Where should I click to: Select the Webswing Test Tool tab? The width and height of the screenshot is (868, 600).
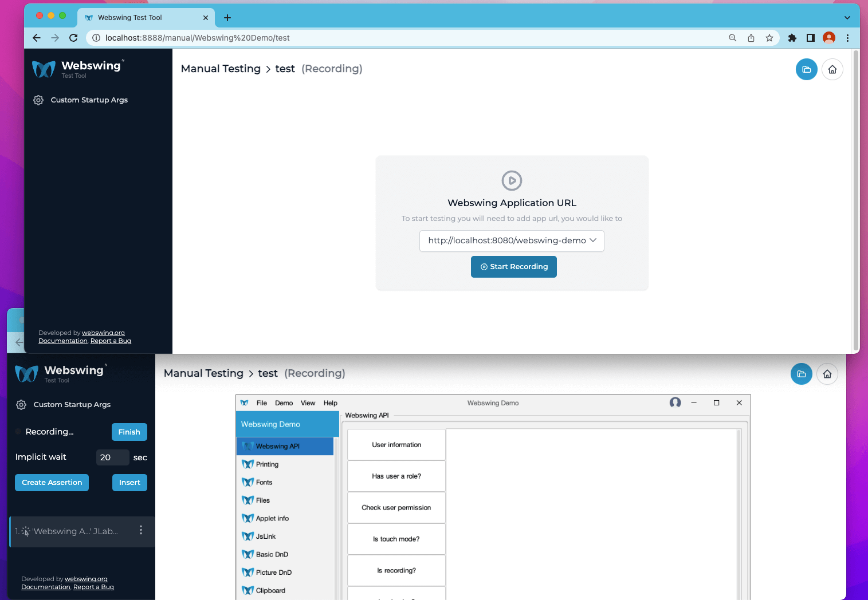(x=146, y=18)
